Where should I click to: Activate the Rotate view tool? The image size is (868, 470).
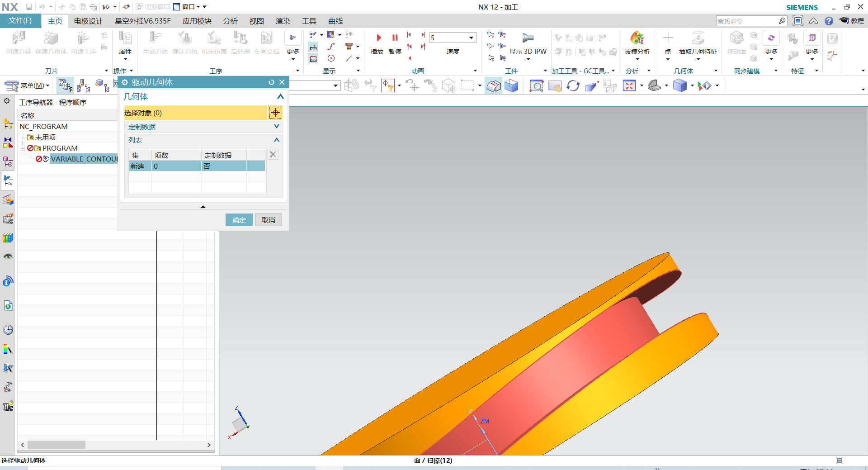tap(573, 85)
